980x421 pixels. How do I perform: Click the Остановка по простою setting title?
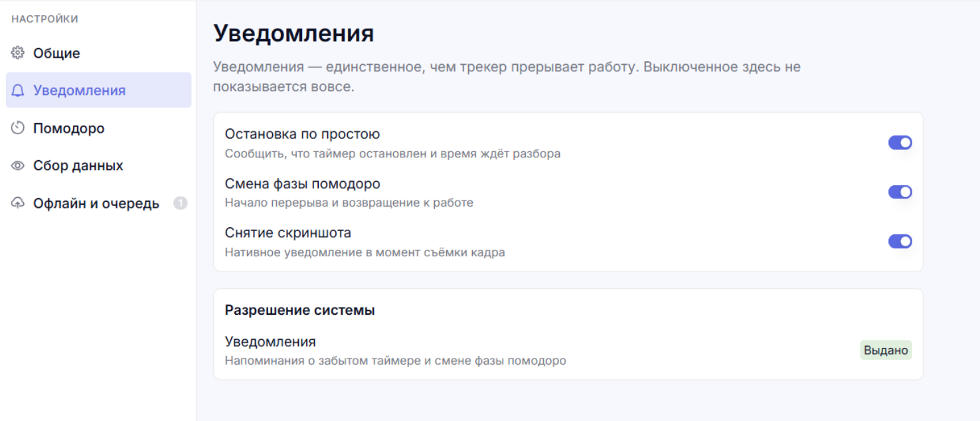tap(302, 134)
